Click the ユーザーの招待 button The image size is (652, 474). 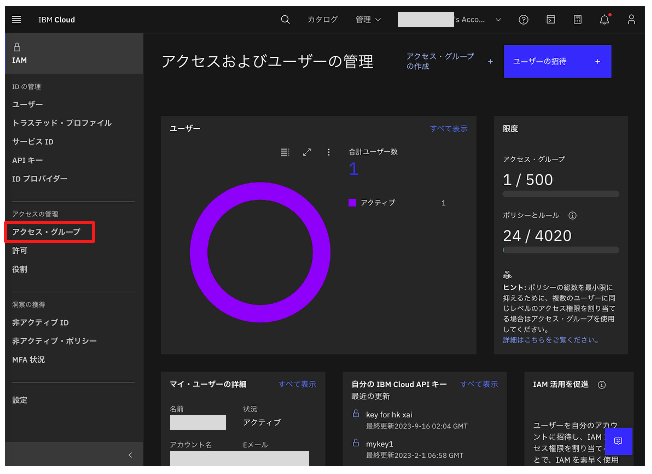[x=557, y=61]
